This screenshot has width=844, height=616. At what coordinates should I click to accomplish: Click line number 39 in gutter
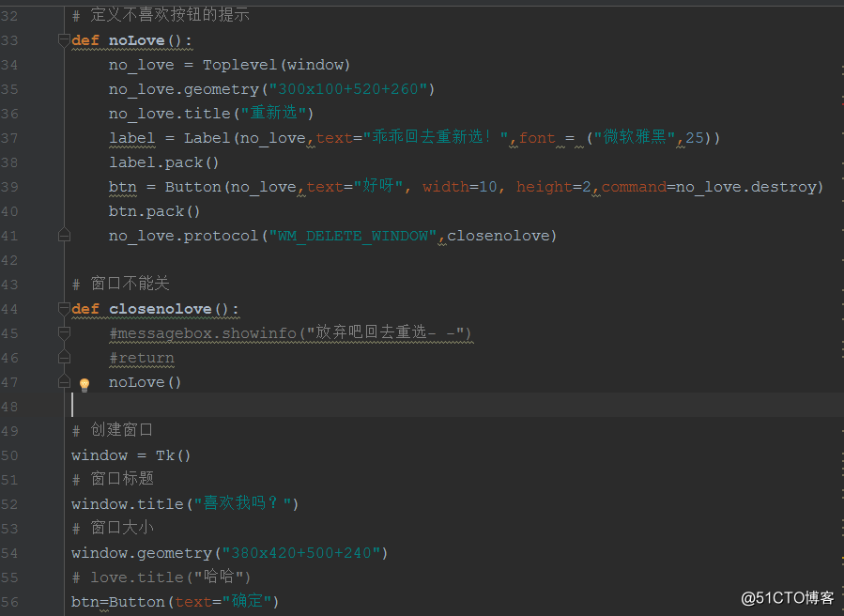coord(9,188)
